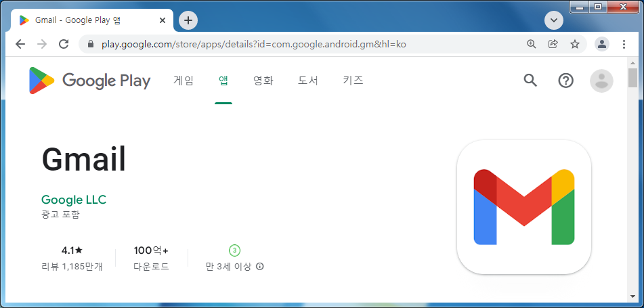Click the Google Play logo

[x=90, y=81]
